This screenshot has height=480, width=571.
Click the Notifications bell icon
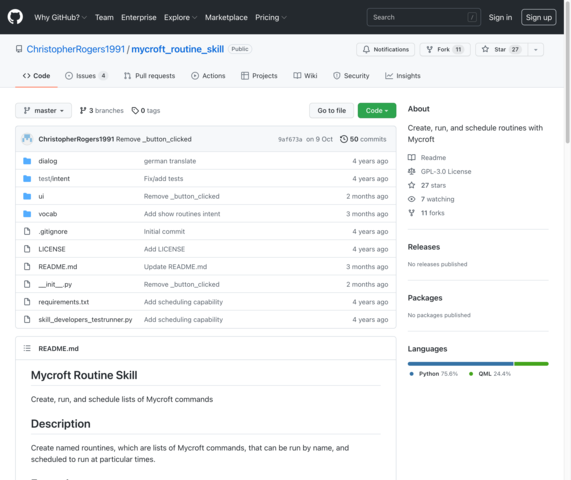(x=366, y=49)
